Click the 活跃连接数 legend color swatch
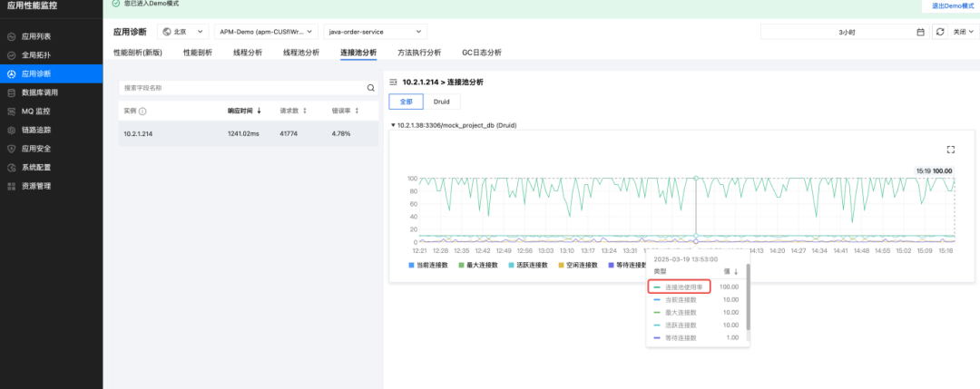This screenshot has height=389, width=980. [x=511, y=265]
